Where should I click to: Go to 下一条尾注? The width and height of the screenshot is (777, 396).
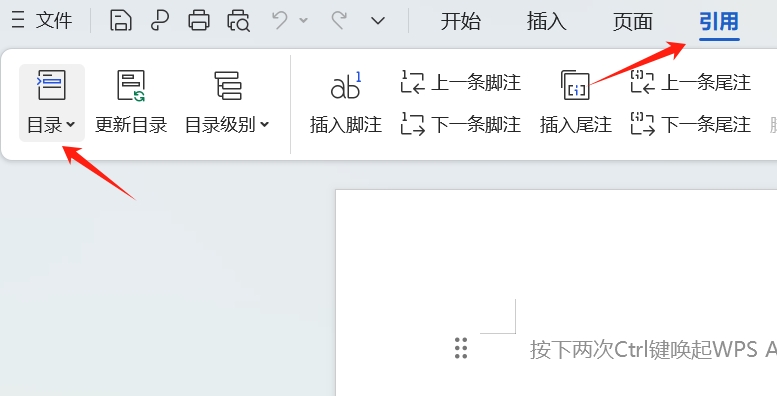coord(691,124)
